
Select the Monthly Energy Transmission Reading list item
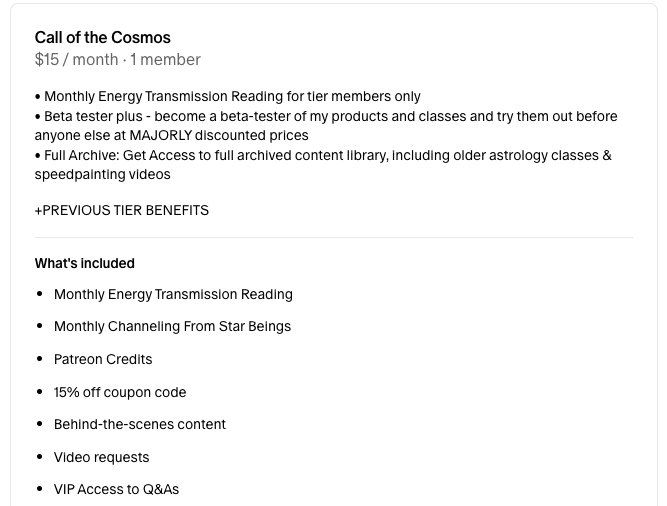173,294
